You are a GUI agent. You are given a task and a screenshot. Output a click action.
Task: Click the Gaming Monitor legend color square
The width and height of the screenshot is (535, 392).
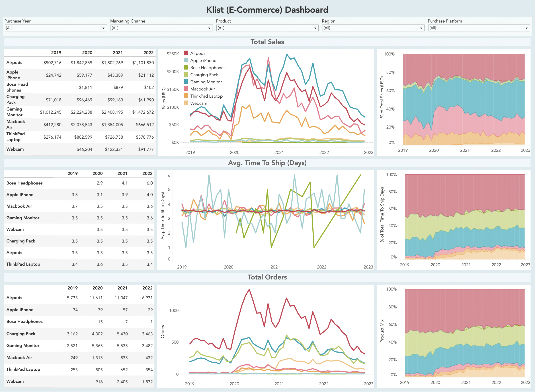point(186,82)
